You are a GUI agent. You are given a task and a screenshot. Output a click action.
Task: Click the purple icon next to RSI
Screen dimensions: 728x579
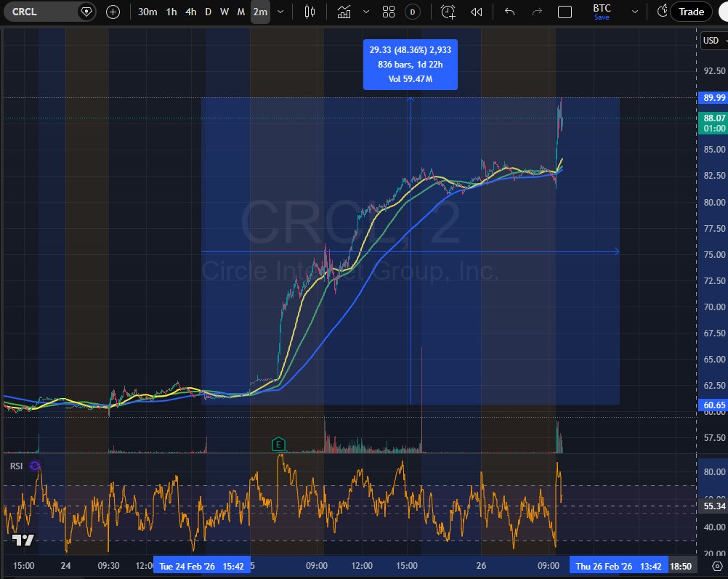(x=35, y=465)
